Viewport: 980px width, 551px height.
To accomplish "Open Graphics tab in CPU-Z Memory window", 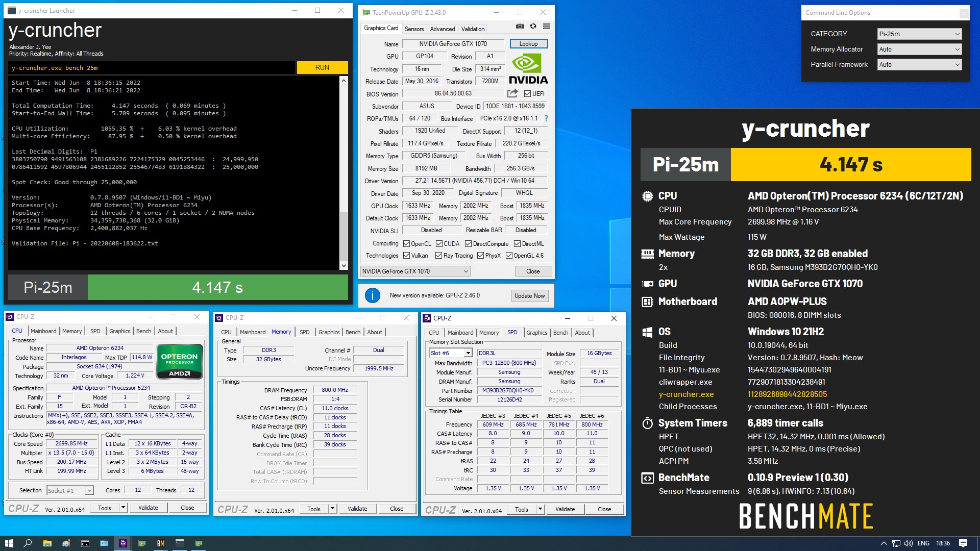I will (329, 332).
